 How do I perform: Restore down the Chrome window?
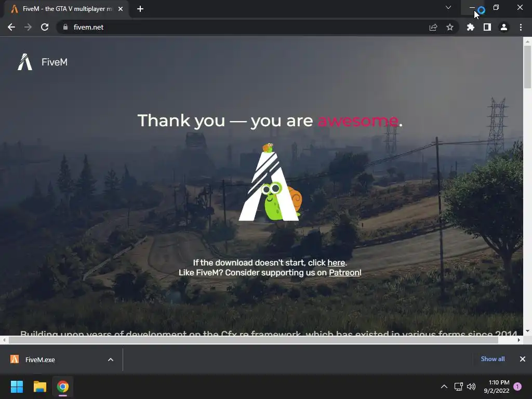496,7
